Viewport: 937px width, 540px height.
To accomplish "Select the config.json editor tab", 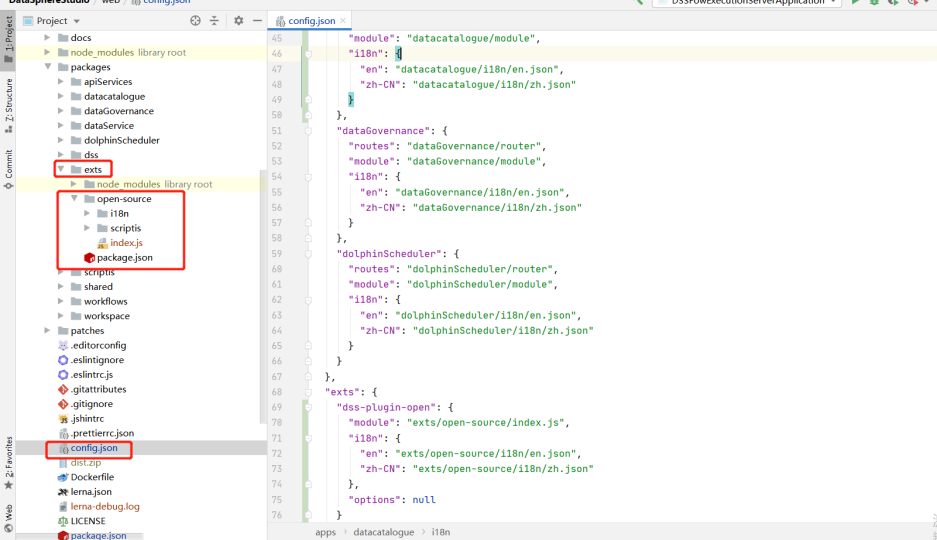I will coord(310,20).
